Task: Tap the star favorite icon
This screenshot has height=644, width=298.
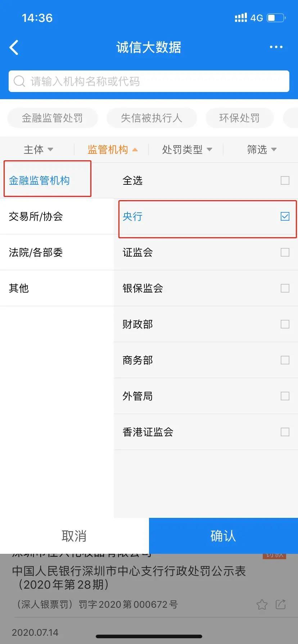Action: coord(262,604)
